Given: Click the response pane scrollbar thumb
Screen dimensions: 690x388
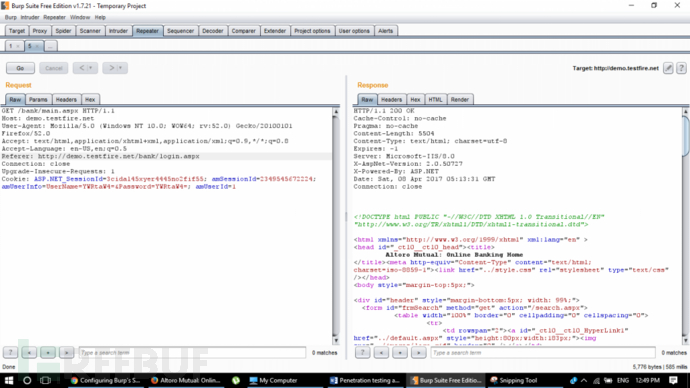Looking at the screenshot, I should click(685, 135).
